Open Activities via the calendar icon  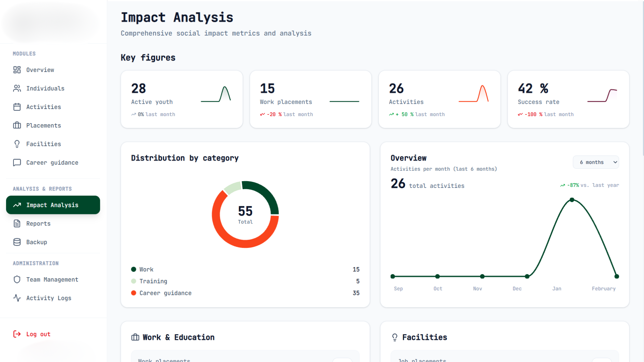pos(17,107)
